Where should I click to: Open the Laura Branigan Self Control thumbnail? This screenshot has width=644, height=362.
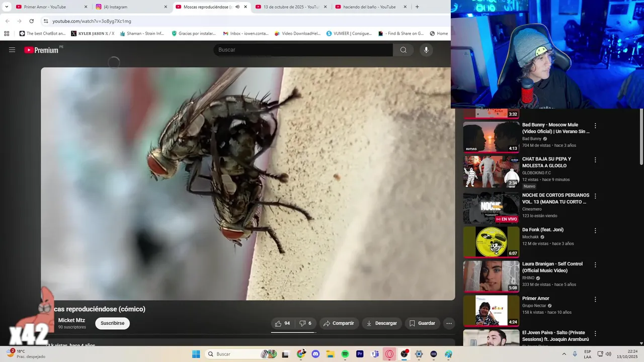click(x=491, y=276)
